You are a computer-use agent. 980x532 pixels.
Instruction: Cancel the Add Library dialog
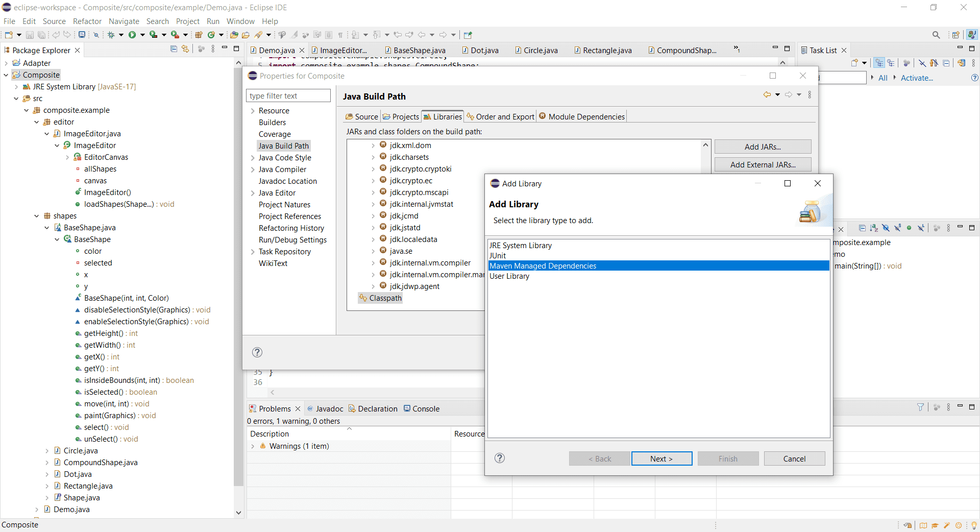pos(794,458)
